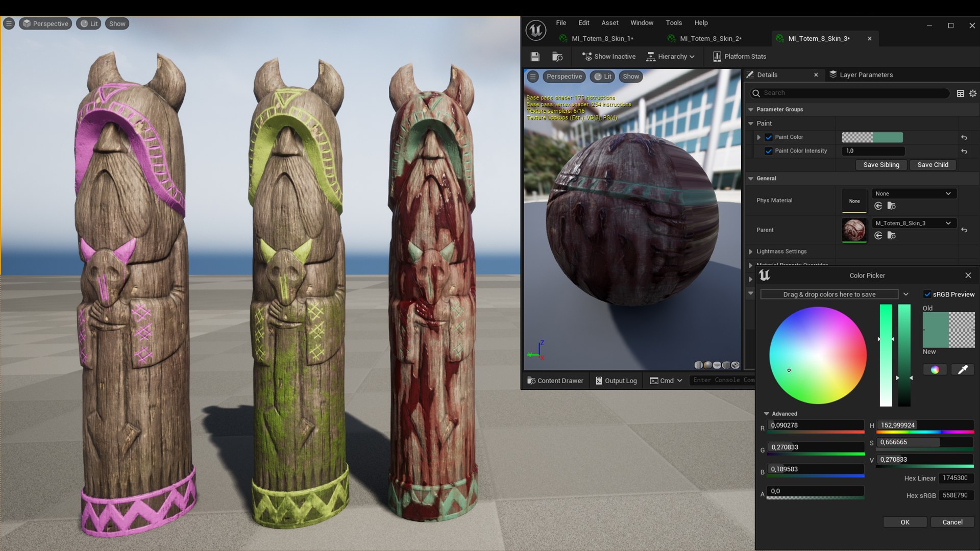Image resolution: width=980 pixels, height=551 pixels.
Task: Expand the Lightmass Settings section
Action: [751, 252]
